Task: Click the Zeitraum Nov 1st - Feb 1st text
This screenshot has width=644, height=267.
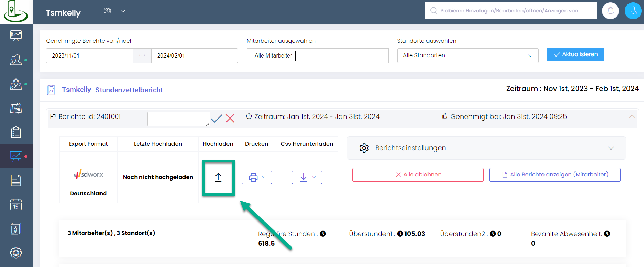Action: 572,89
